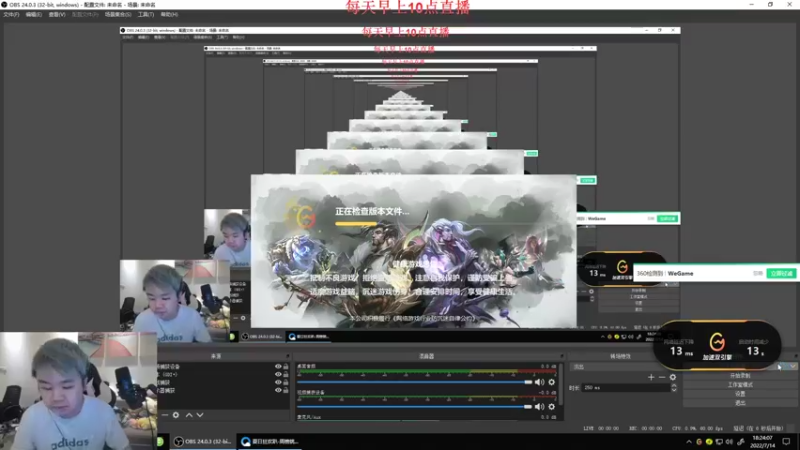Select 转场特效 panel header
Image resolution: width=800 pixels, height=450 pixels.
pos(620,356)
